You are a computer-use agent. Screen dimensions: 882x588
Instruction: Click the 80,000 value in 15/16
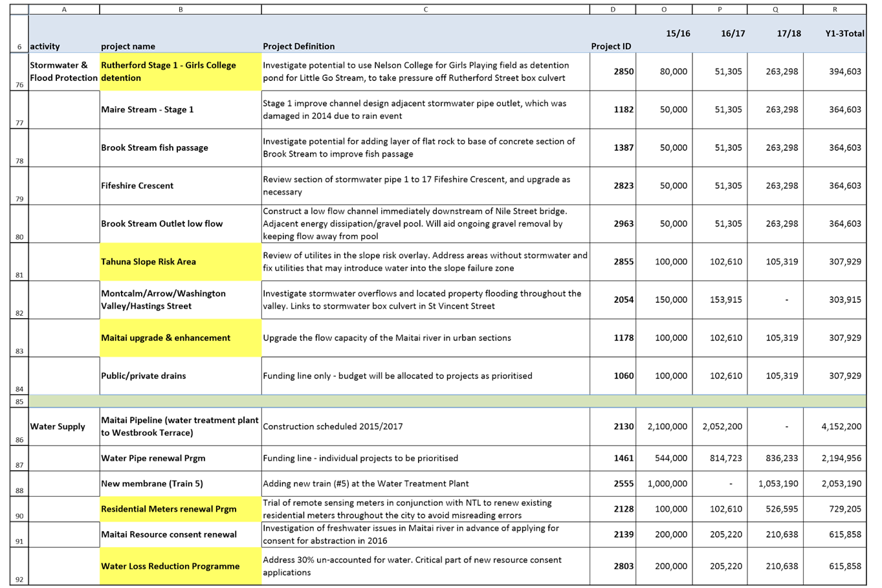[x=664, y=72]
